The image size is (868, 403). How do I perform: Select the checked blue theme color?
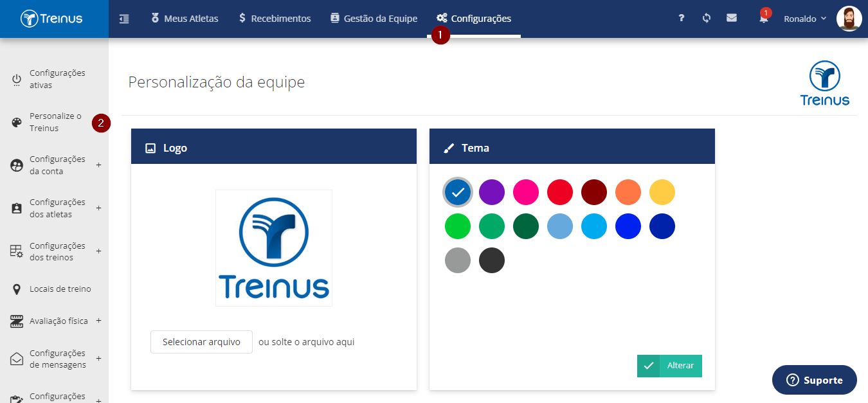pyautogui.click(x=458, y=192)
